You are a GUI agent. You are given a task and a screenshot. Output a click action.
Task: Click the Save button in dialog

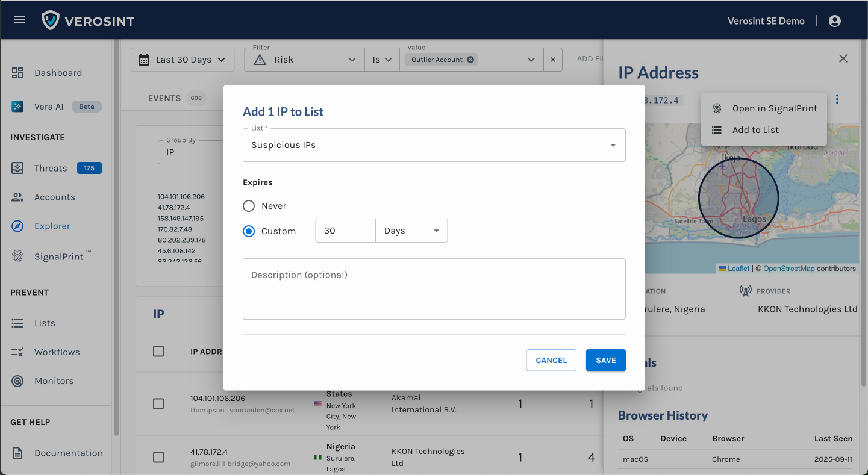coord(606,360)
